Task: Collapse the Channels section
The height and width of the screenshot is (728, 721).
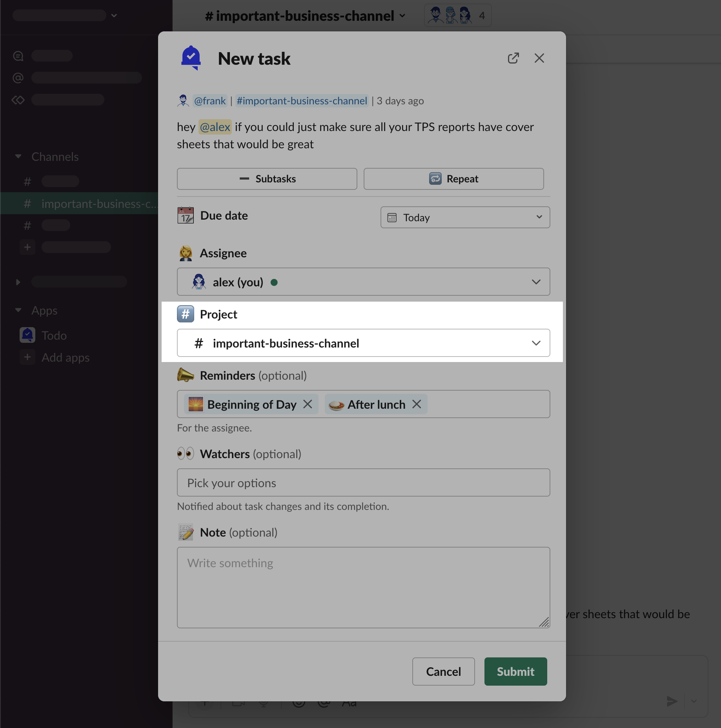Action: (x=18, y=157)
